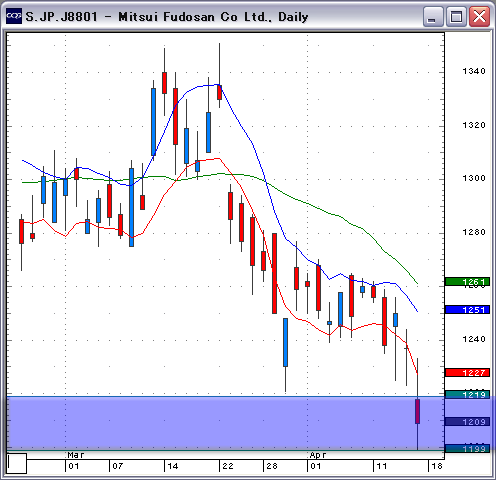Click chart title S.JP.J8801 Mitsui Fudosan
The width and height of the screenshot is (496, 480).
(x=166, y=17)
